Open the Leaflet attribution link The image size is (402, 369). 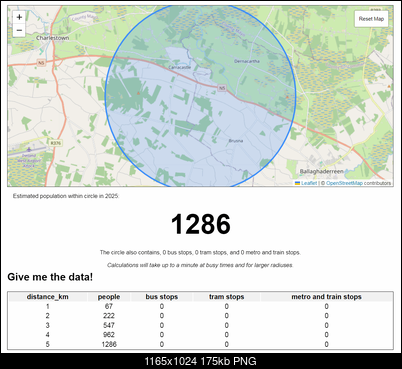(309, 183)
